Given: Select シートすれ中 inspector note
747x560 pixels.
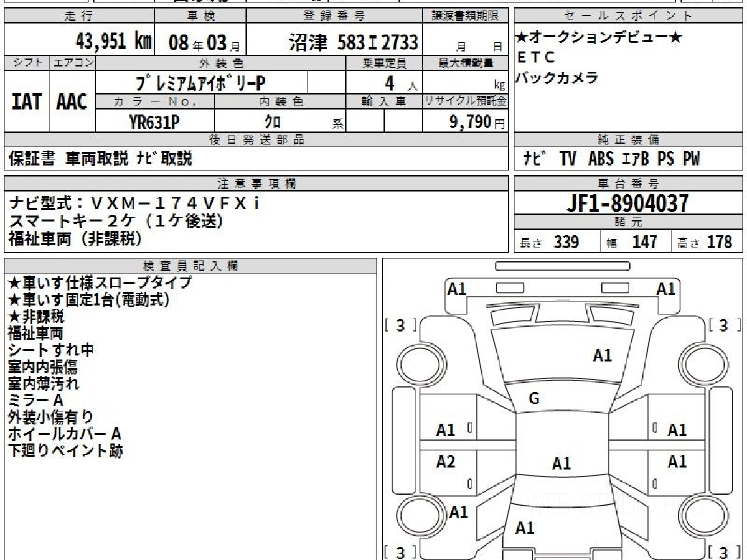Looking at the screenshot, I should click(x=51, y=350).
